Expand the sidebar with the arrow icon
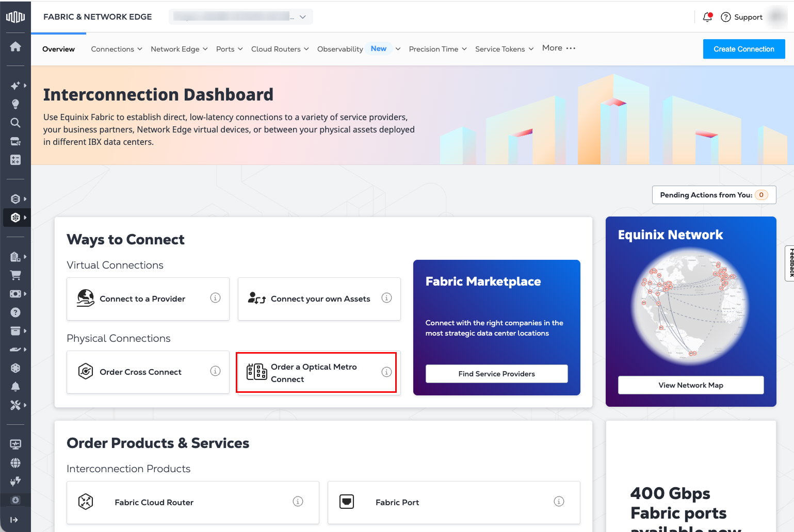Image resolution: width=794 pixels, height=532 pixels. (x=14, y=520)
